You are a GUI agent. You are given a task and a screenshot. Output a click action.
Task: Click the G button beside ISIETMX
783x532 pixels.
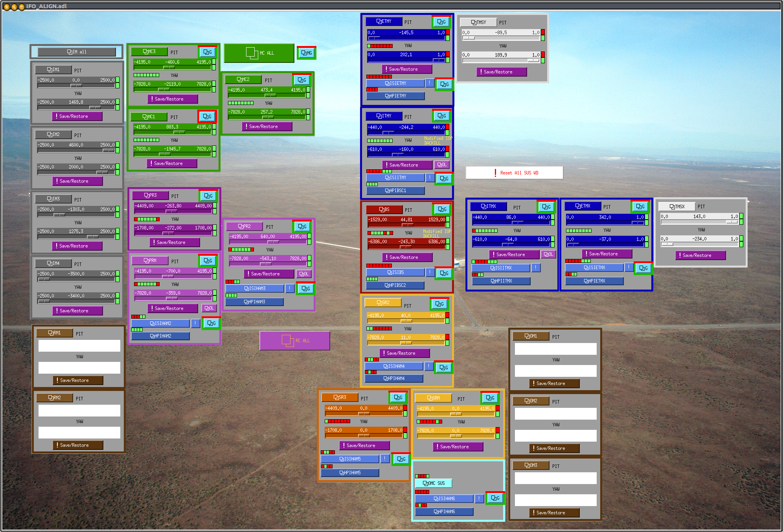(643, 268)
